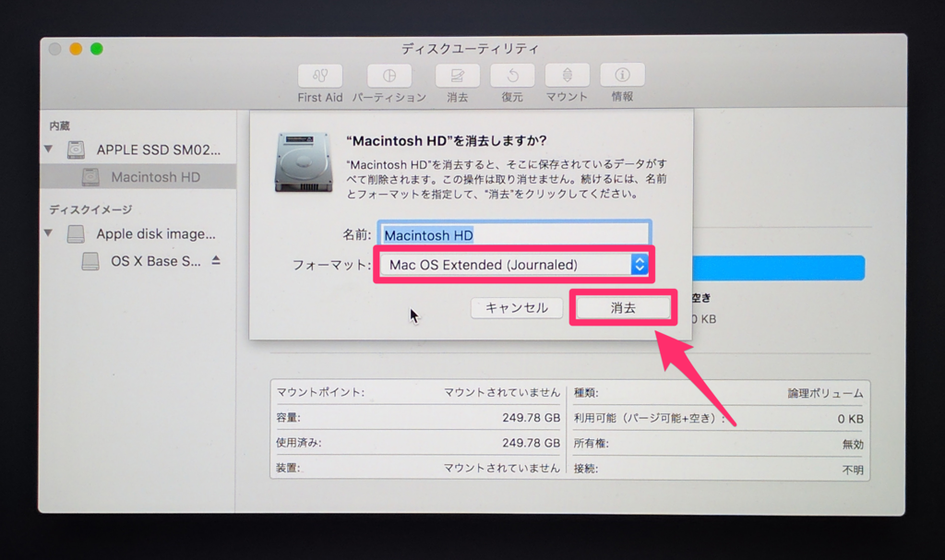Screen dimensions: 945x560
Task: Click the APPLE SSD drive icon
Action: [x=76, y=149]
